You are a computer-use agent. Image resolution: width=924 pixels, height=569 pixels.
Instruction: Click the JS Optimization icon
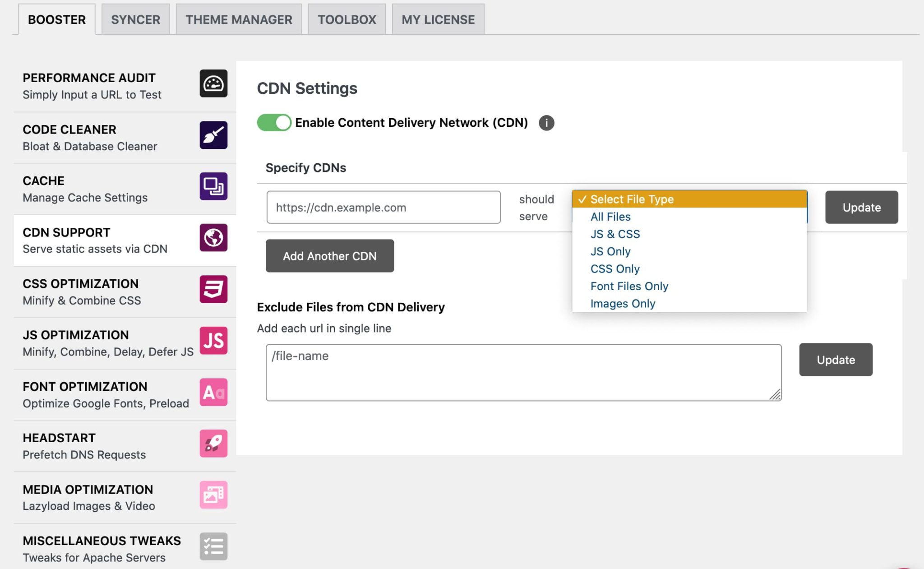tap(214, 341)
